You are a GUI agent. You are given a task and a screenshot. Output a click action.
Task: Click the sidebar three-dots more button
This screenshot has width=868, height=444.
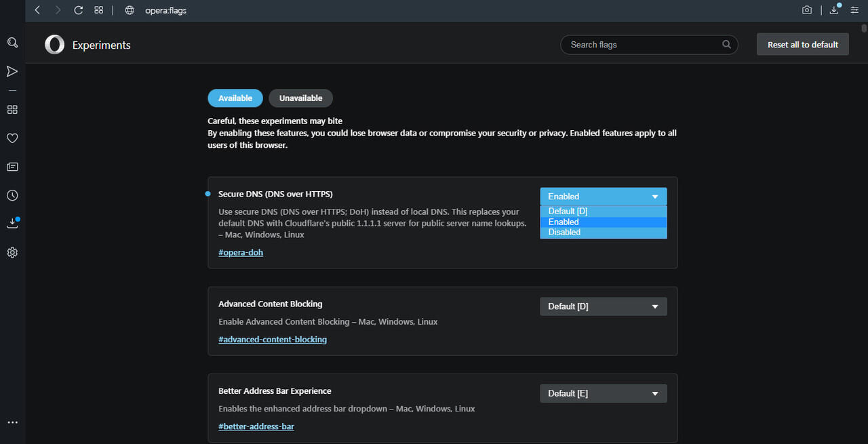pos(12,422)
